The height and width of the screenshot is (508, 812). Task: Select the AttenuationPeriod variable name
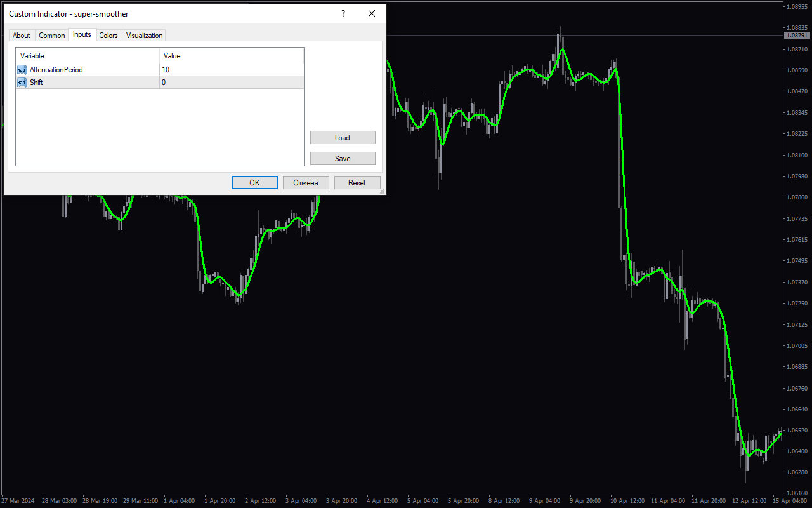[x=56, y=70]
